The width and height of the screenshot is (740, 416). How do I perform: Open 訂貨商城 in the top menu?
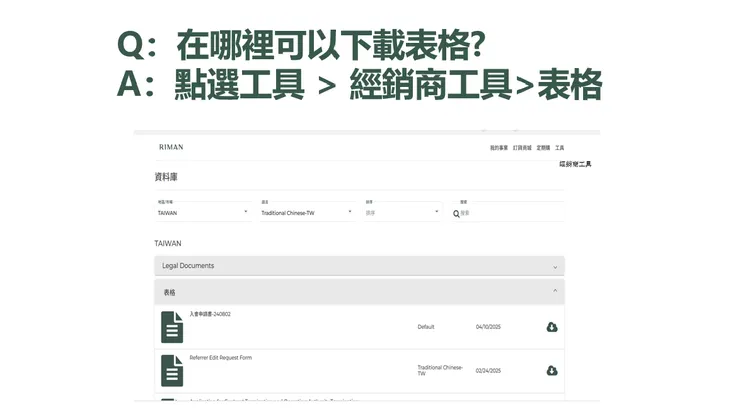pos(522,148)
